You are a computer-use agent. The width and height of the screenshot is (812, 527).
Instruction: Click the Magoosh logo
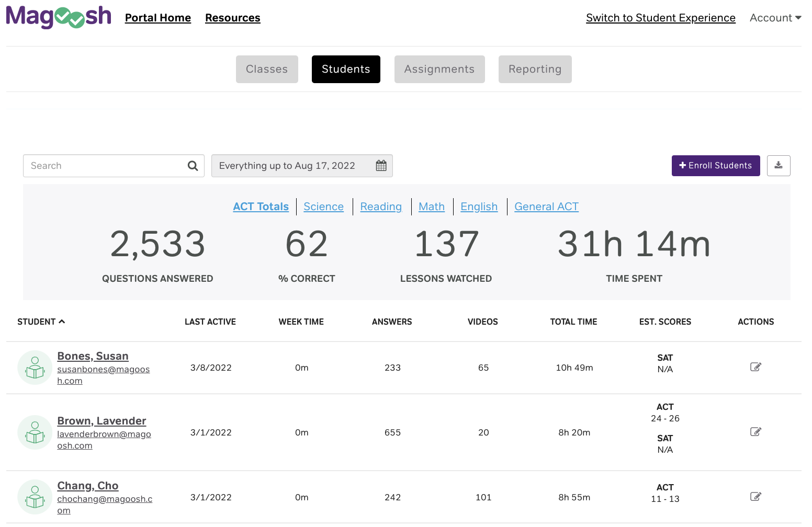(x=59, y=17)
